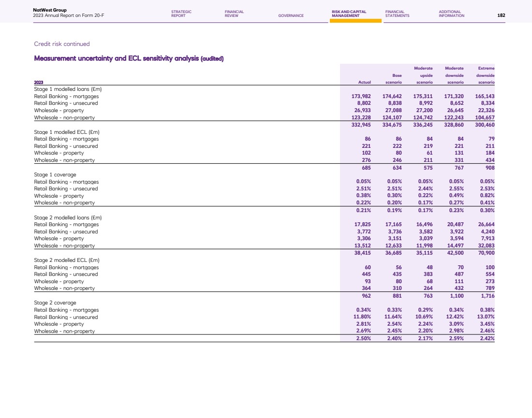Go to the Governance tab
Image resolution: width=532 pixels, height=418 pixels.
click(x=291, y=15)
